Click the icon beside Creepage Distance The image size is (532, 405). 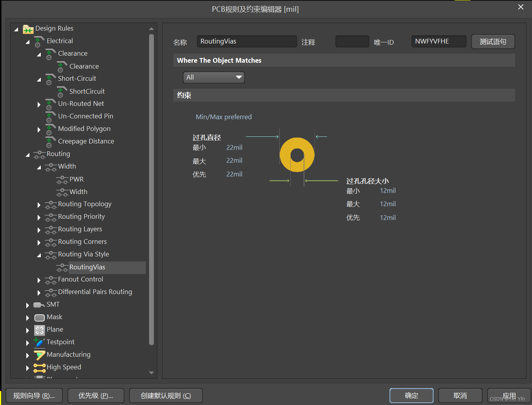pos(51,142)
